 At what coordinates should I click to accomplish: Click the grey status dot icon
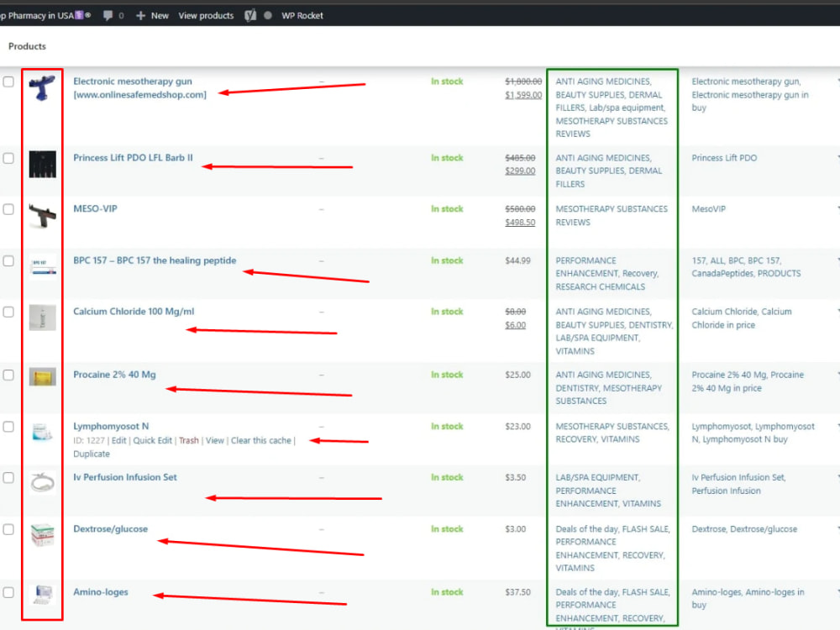pyautogui.click(x=268, y=15)
